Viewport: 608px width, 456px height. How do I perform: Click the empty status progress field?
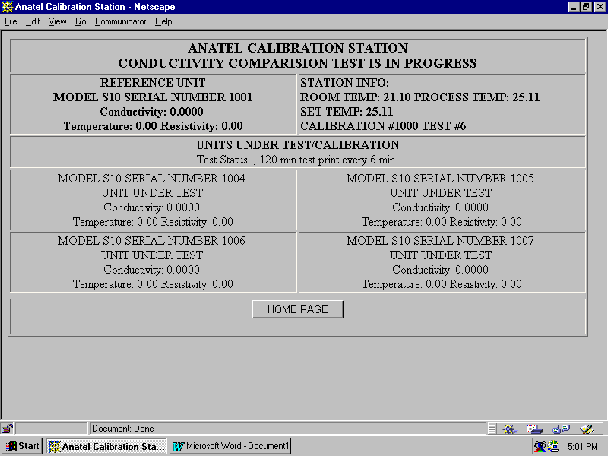tap(51, 428)
